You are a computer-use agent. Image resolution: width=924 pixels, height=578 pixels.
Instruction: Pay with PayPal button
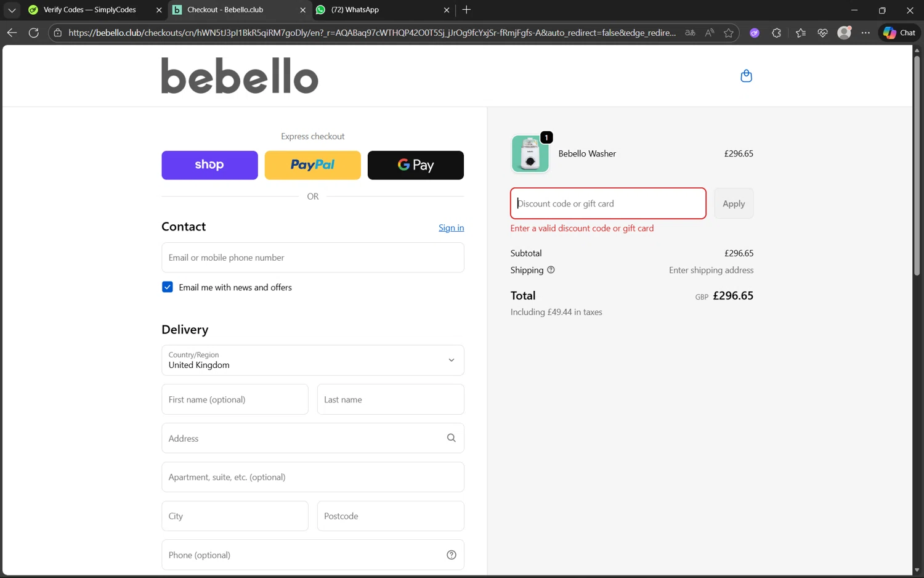(x=312, y=165)
